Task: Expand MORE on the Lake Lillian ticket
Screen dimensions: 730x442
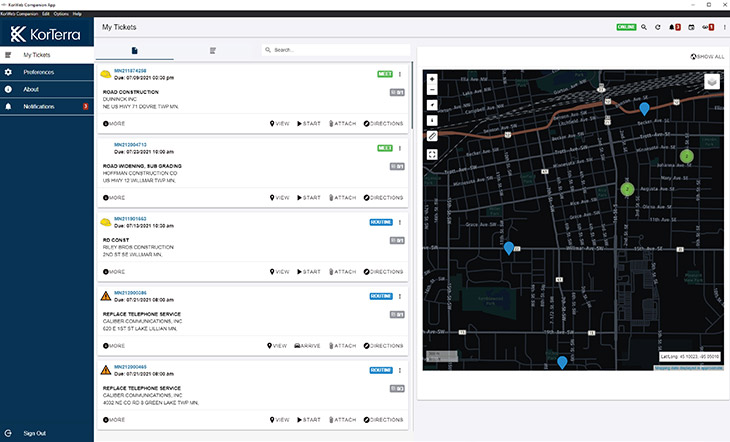Action: (x=114, y=346)
